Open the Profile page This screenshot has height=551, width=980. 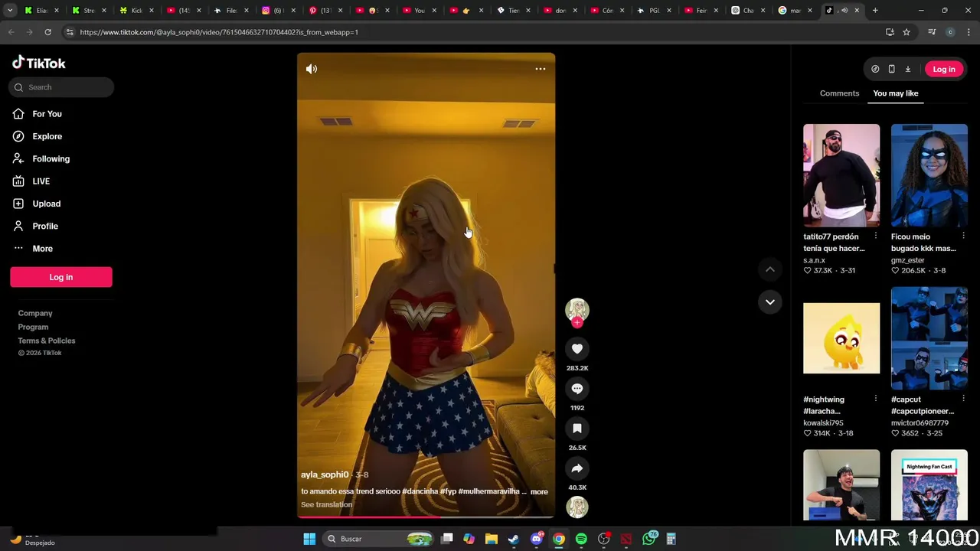[45, 226]
